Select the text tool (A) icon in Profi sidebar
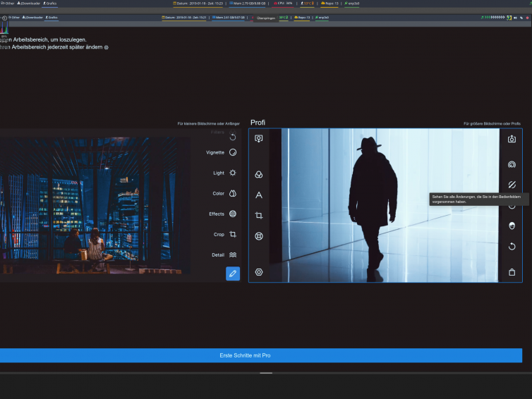This screenshot has height=399, width=532. 259,195
